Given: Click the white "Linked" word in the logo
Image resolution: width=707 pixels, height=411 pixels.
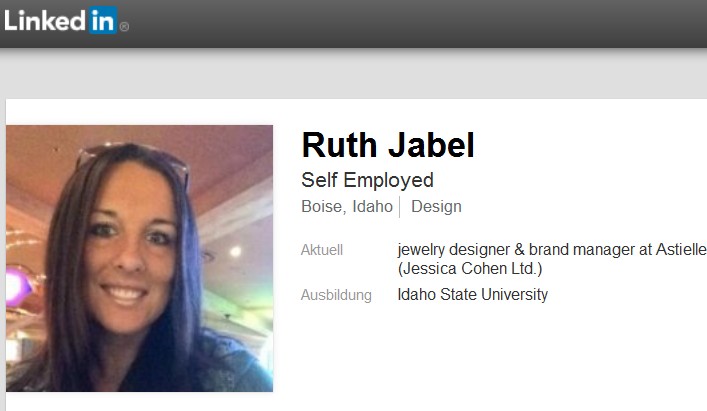Looking at the screenshot, I should pyautogui.click(x=45, y=21).
